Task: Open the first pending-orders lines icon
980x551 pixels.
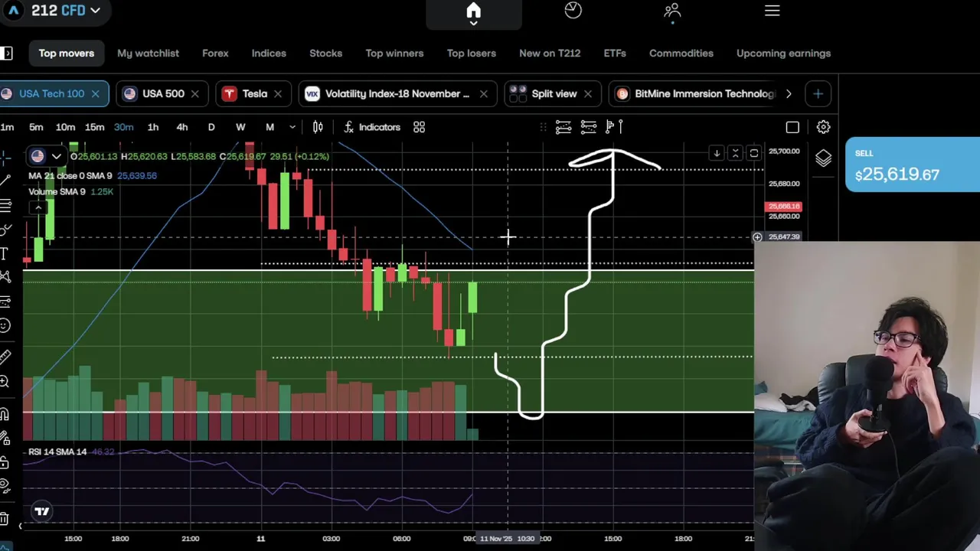Action: tap(563, 127)
